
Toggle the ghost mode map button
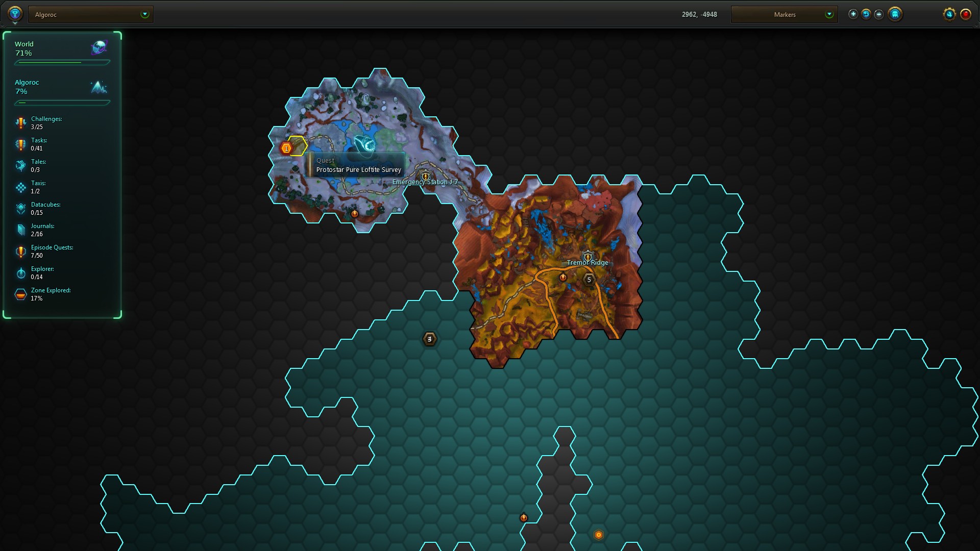[x=895, y=14]
